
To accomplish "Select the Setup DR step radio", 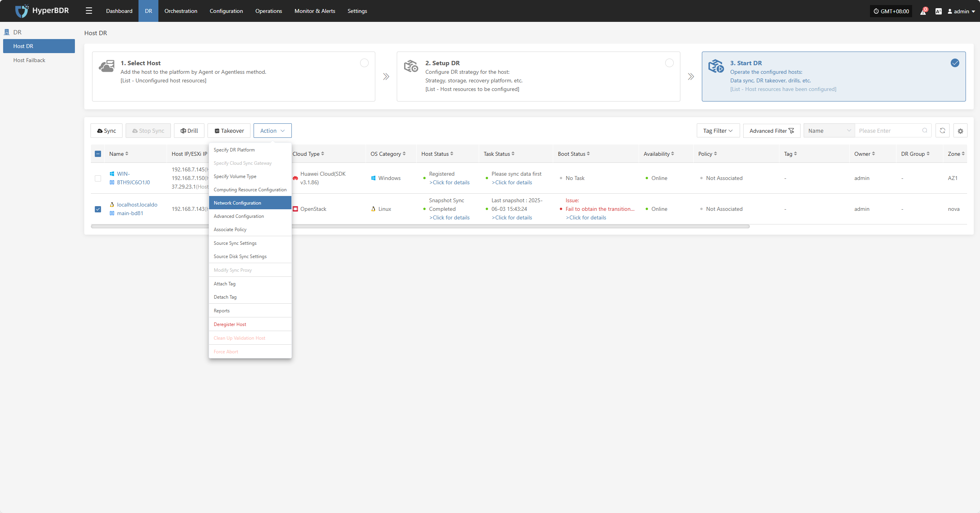I will click(x=669, y=63).
